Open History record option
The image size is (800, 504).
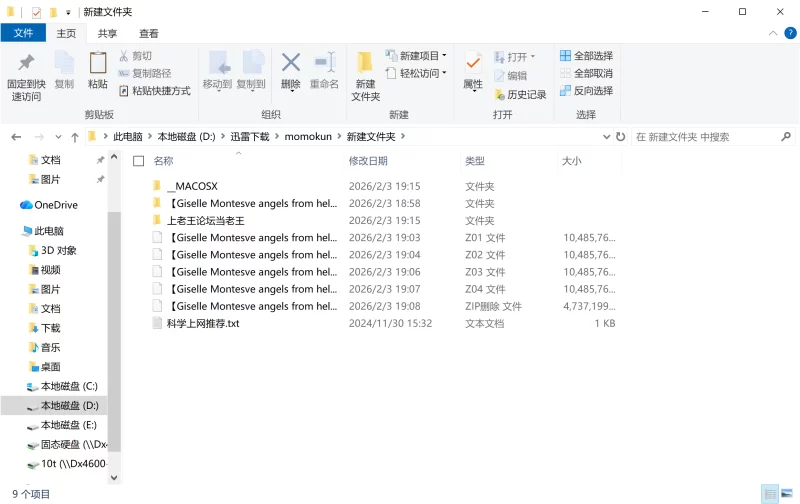(520, 94)
